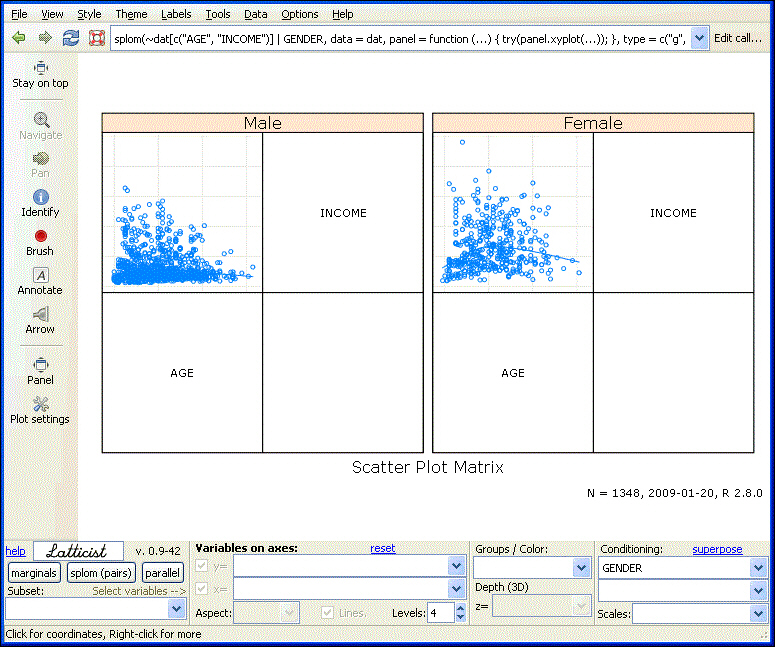Open Plot settings

point(41,411)
